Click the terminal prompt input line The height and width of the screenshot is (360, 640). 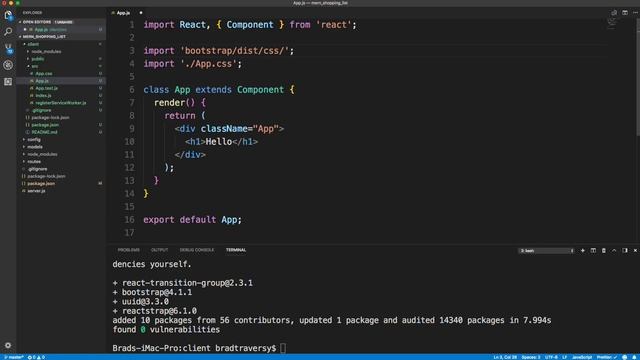point(199,348)
